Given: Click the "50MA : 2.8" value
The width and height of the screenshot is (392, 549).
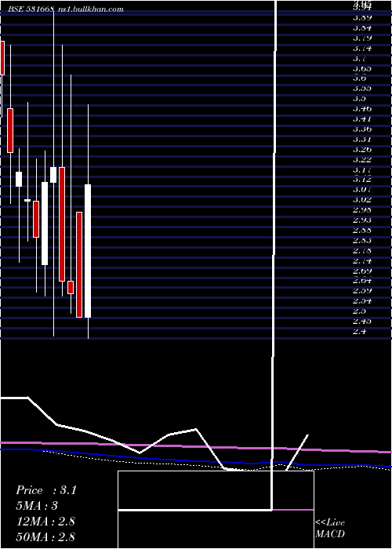Looking at the screenshot, I should 45,536.
